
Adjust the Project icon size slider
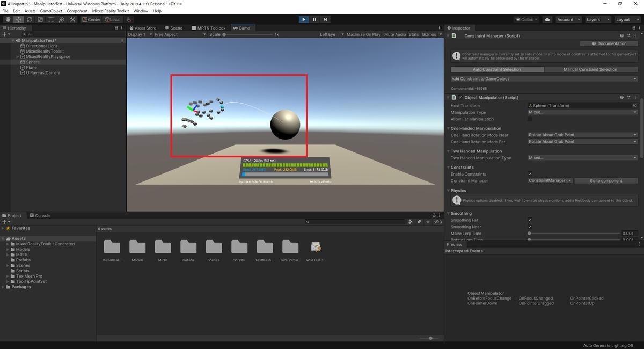[430, 338]
